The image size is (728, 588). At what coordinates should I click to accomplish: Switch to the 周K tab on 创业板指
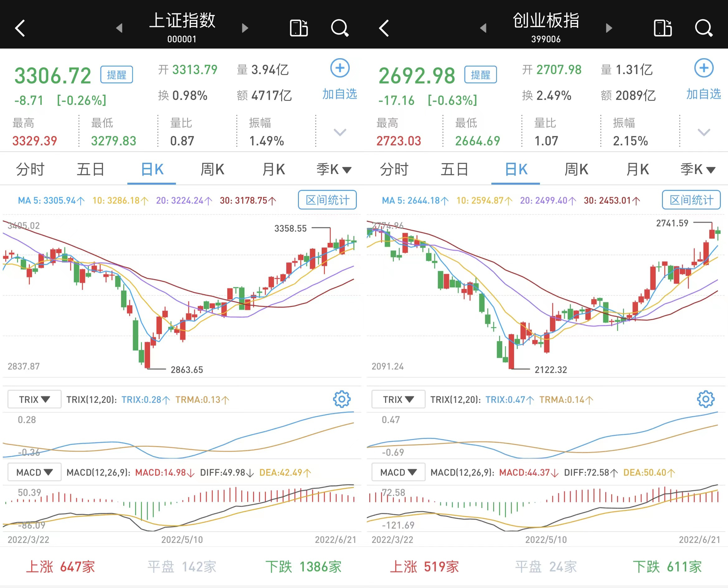[x=576, y=169]
